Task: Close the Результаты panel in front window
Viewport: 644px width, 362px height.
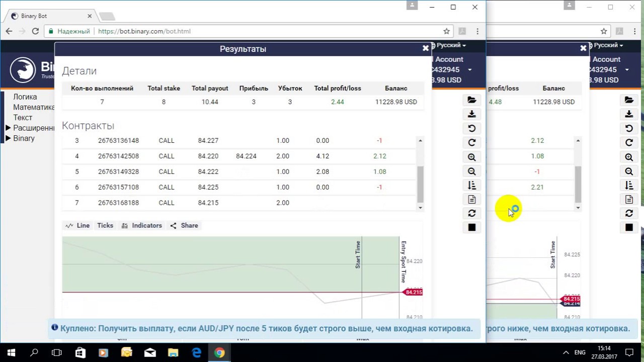Action: [x=426, y=48]
